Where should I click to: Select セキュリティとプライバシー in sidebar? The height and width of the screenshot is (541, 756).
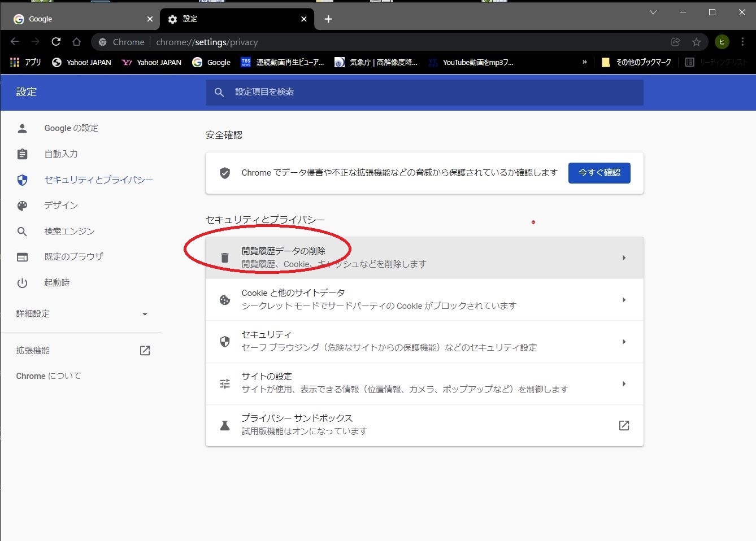pos(99,180)
